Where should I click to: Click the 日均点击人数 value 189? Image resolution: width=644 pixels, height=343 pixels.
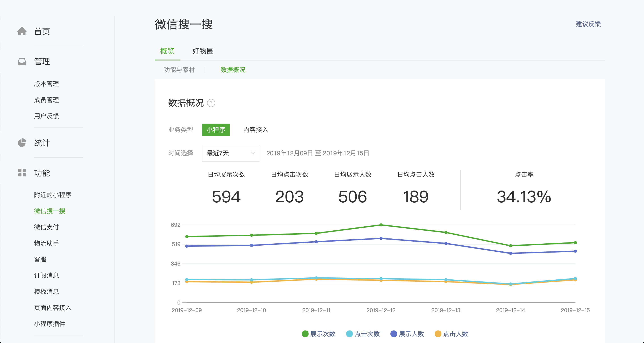tap(416, 197)
